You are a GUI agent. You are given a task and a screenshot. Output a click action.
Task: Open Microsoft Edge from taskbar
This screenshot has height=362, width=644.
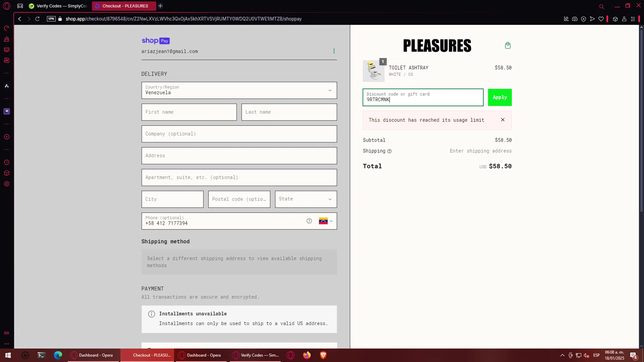click(58, 355)
